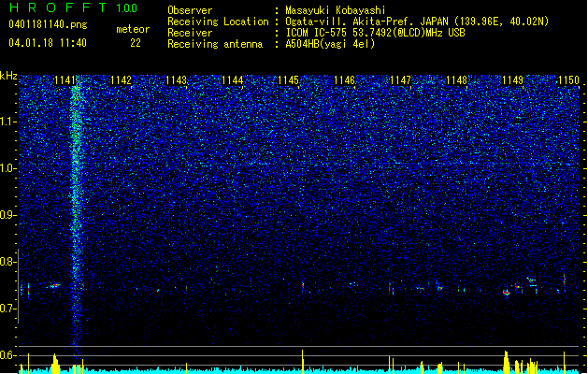Screen dimensions: 588x374
Task: Click time marker 1148
Action: 457,80
